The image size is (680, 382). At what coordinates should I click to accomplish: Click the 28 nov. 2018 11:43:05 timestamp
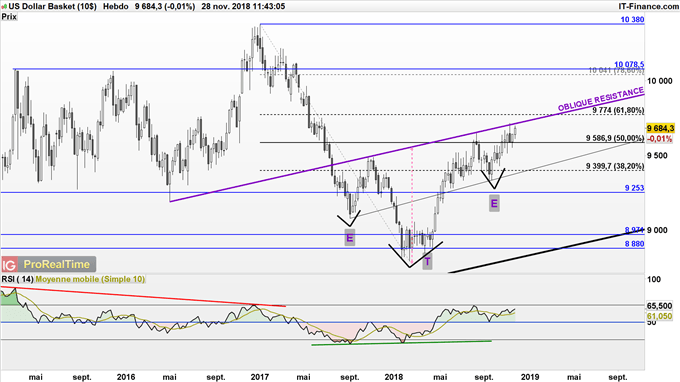[243, 7]
